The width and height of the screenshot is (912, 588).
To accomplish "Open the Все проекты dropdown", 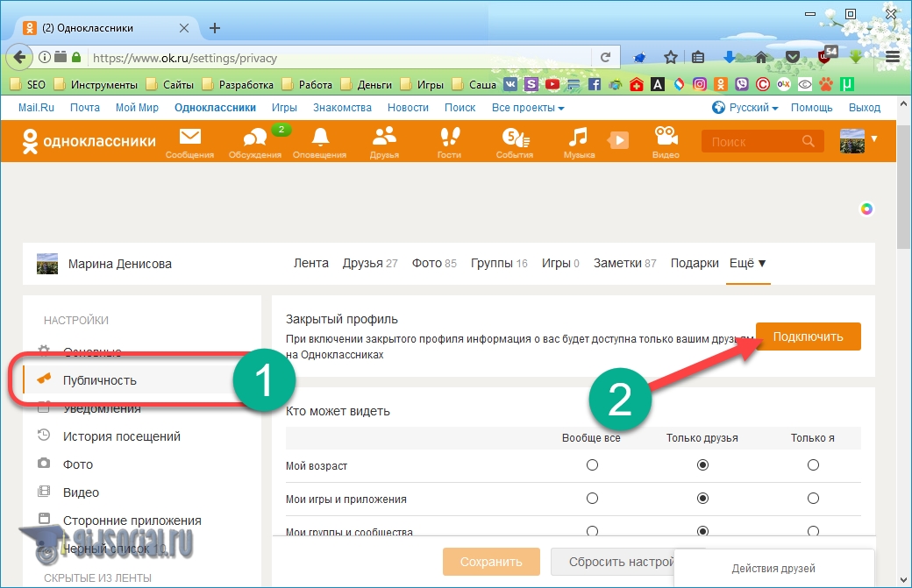I will pyautogui.click(x=528, y=108).
